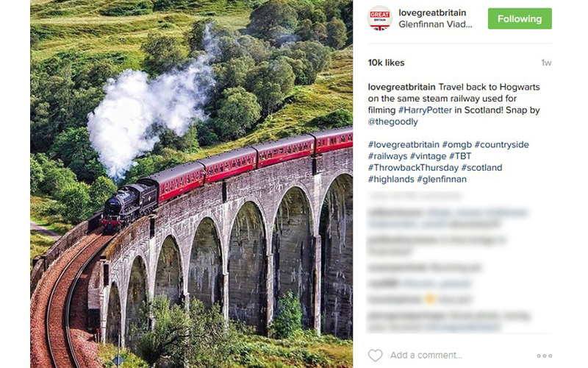
Task: Open the #lovegreatbritain hashtag
Action: click(404, 144)
